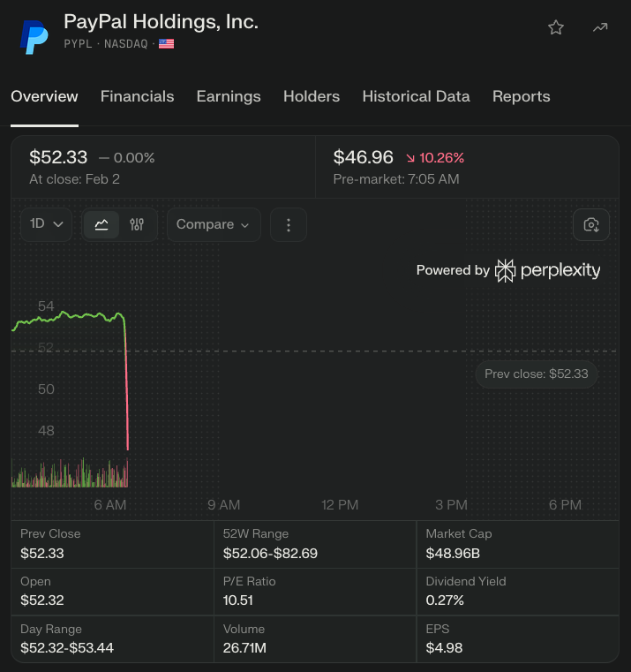The image size is (631, 672).
Task: Select the line chart view icon
Action: [101, 224]
